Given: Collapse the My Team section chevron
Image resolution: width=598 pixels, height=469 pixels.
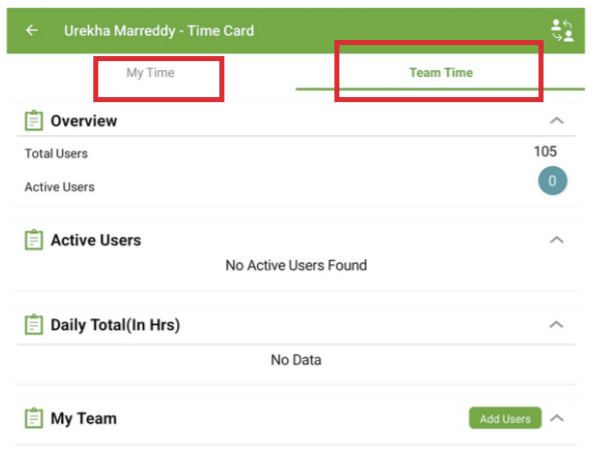Looking at the screenshot, I should coord(557,418).
